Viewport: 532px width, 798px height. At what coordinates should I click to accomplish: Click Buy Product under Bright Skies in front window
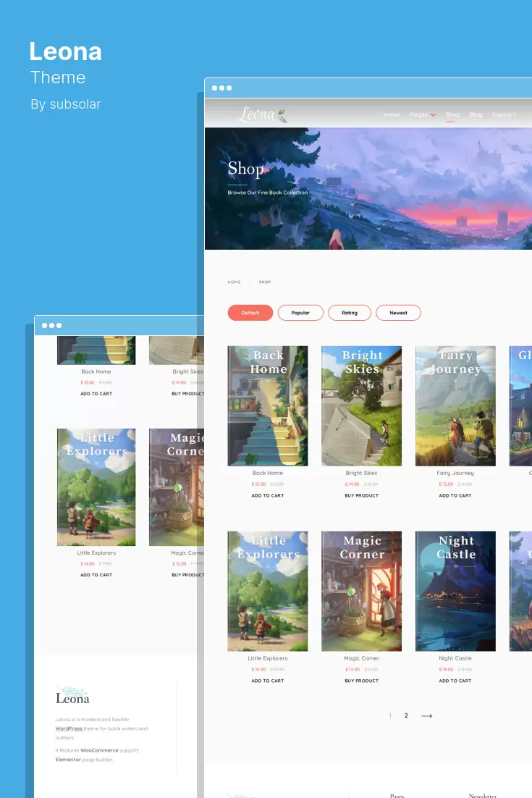click(x=362, y=495)
